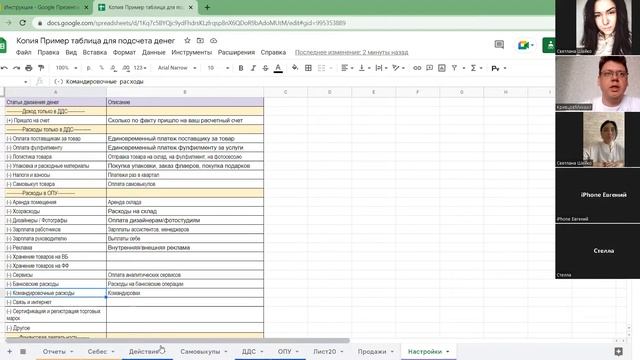Insert a link from toolbar
Image resolution: width=640 pixels, height=360 pixels.
click(x=417, y=68)
